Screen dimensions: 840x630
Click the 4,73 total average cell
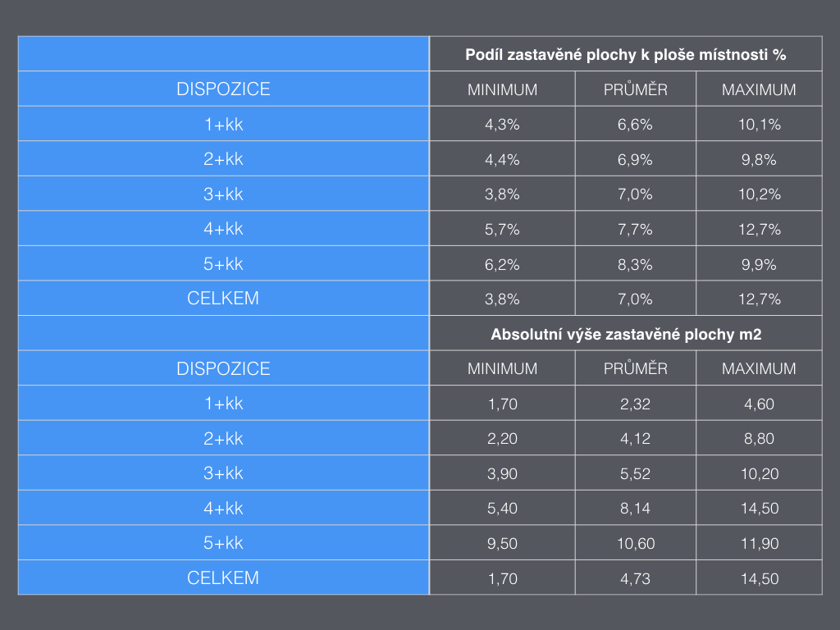coord(635,579)
